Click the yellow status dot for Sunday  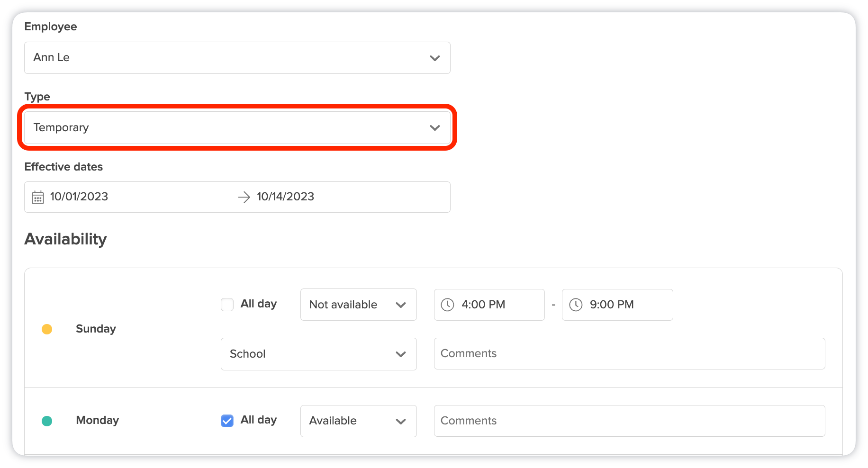tap(47, 329)
